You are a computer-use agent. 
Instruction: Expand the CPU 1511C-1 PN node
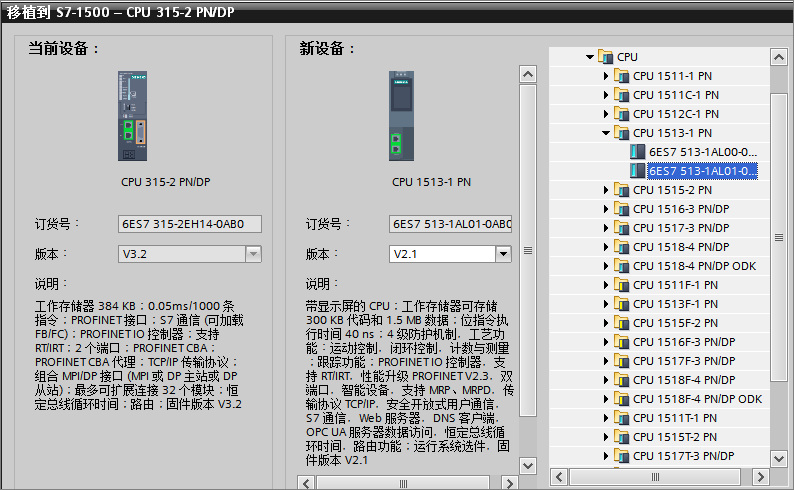click(606, 95)
